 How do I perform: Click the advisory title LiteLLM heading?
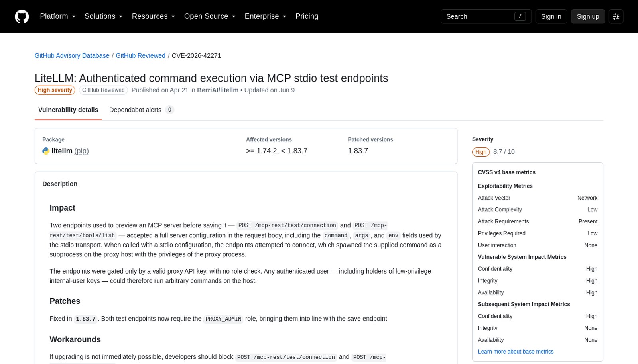point(211,78)
